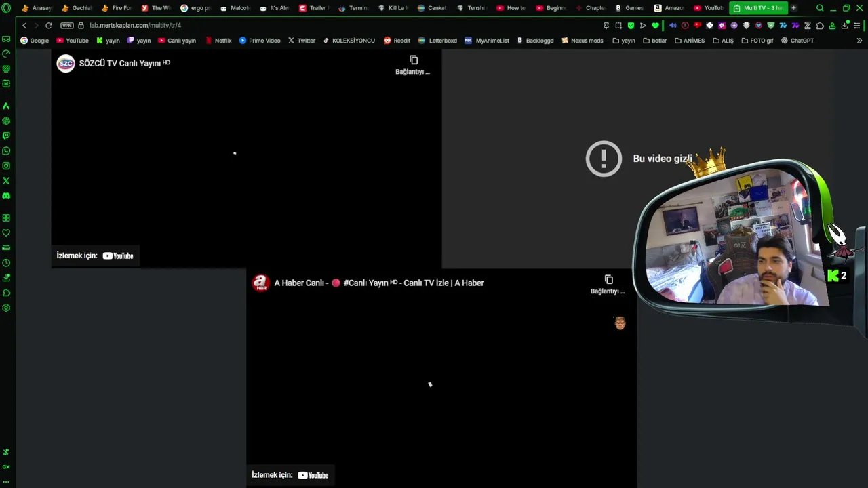Toggle the VPN badge in address bar
Image resolution: width=868 pixels, height=488 pixels.
(66, 26)
